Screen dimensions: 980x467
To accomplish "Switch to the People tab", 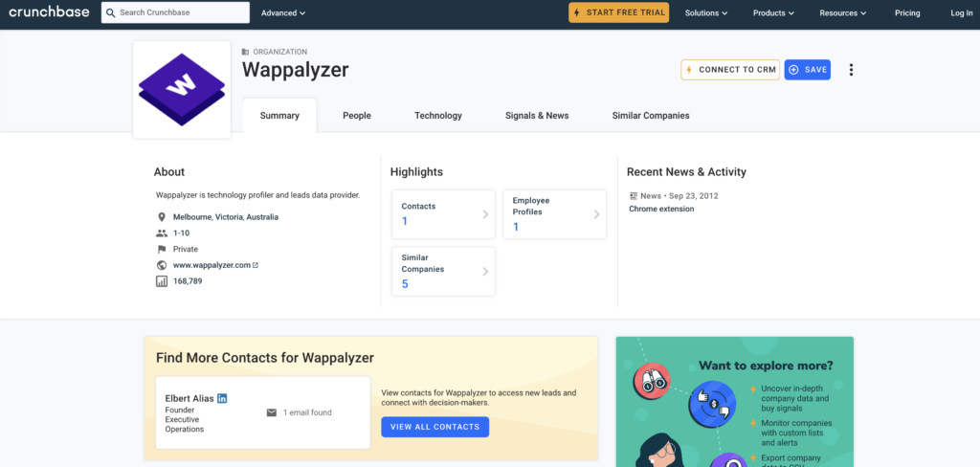I will (x=357, y=116).
